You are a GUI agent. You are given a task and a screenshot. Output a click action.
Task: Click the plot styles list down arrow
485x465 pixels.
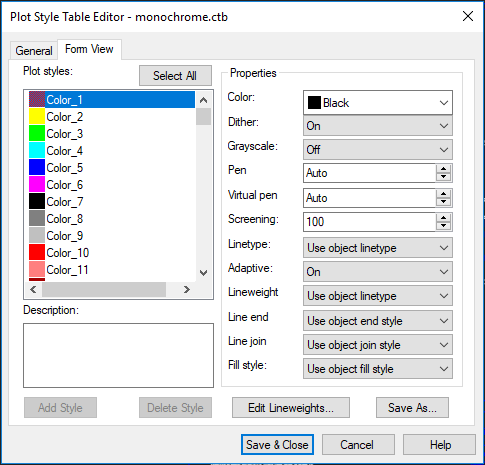203,272
